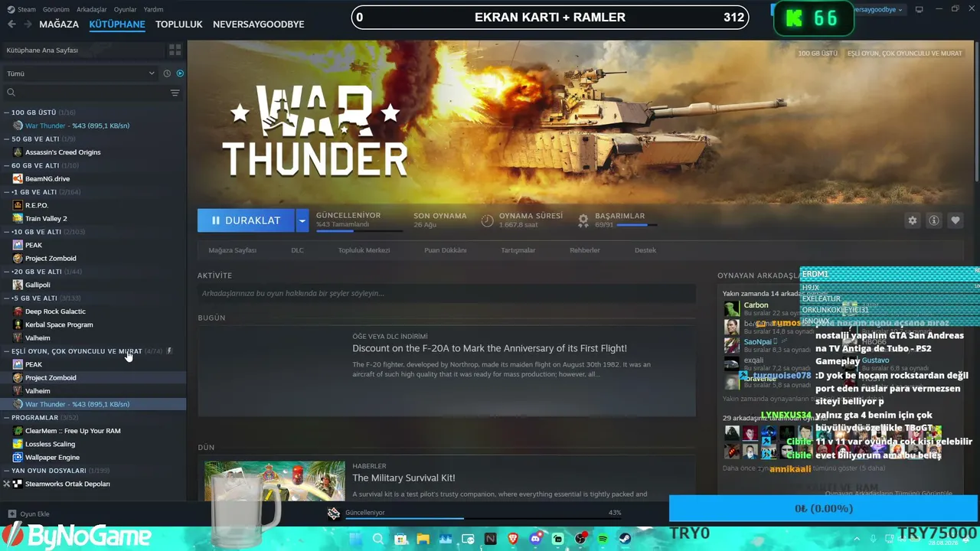
Task: Pause update with the DURAKLAT button
Action: click(246, 220)
